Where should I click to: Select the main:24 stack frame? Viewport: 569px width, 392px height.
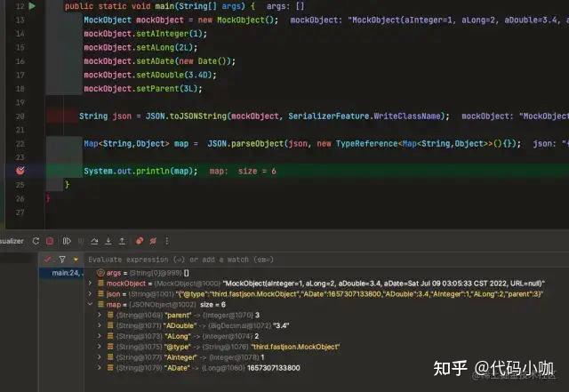(x=61, y=273)
